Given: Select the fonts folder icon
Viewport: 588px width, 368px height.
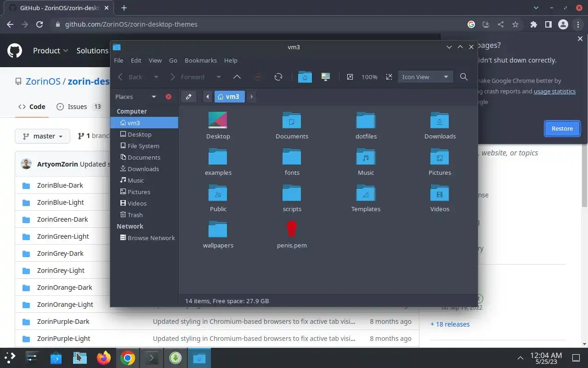Looking at the screenshot, I should [292, 156].
